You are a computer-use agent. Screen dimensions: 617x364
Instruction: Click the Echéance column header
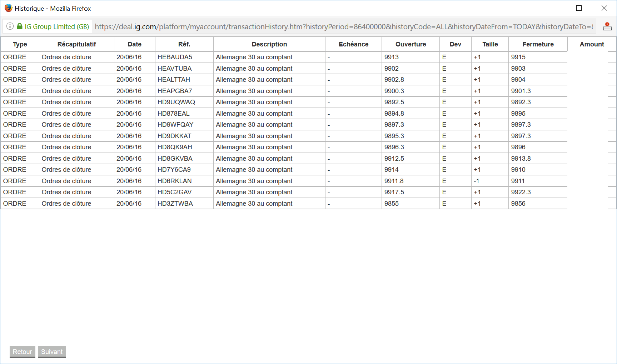pyautogui.click(x=354, y=44)
